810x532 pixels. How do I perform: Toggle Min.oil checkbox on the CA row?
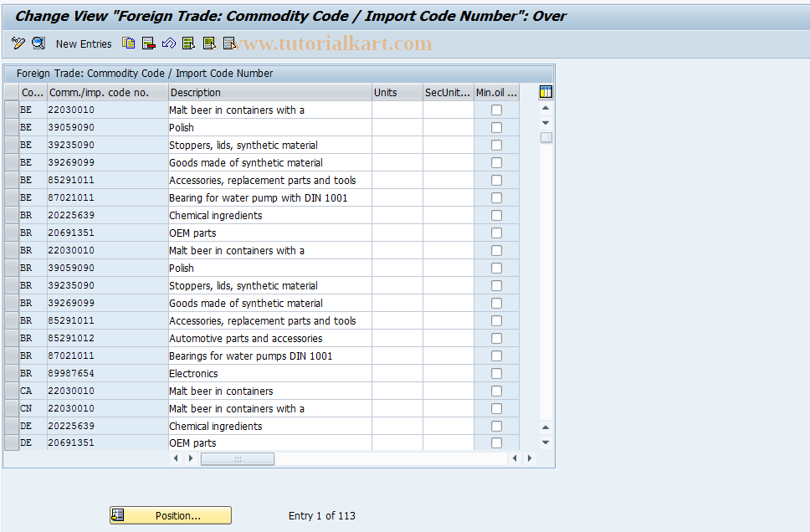496,391
